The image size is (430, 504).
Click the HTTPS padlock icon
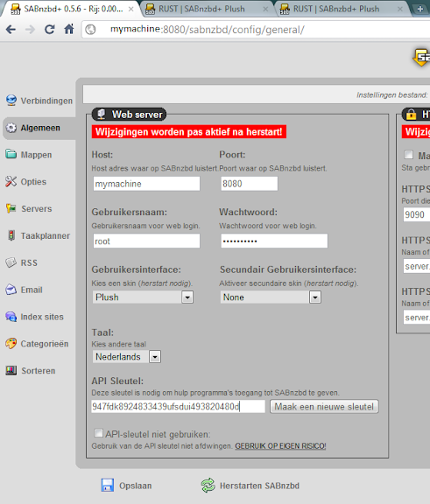(x=411, y=114)
